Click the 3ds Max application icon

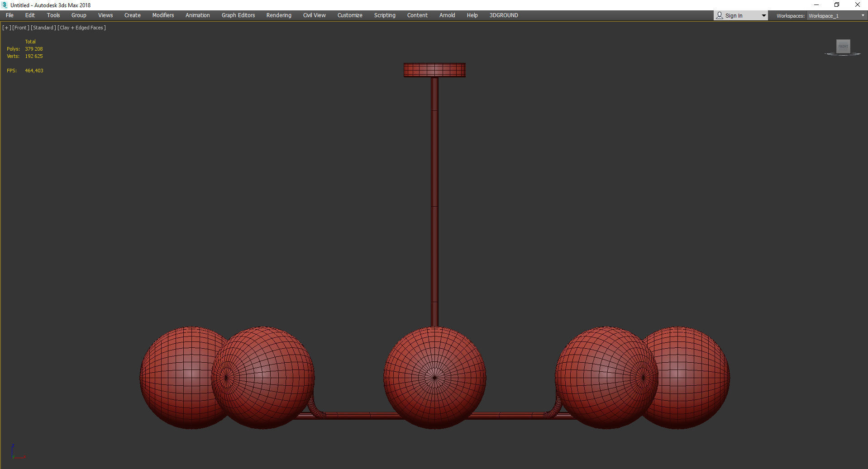pyautogui.click(x=5, y=5)
